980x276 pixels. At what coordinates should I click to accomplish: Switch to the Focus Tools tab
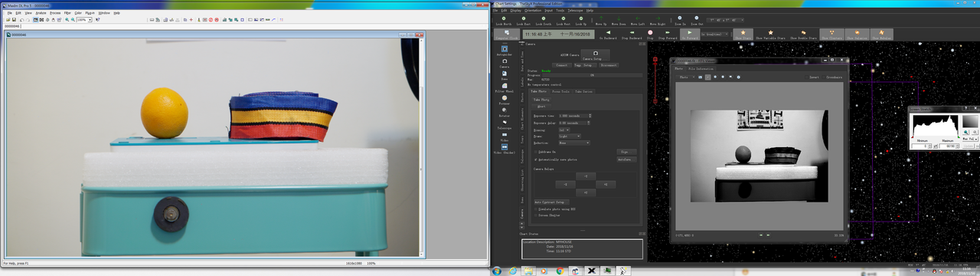tap(560, 91)
